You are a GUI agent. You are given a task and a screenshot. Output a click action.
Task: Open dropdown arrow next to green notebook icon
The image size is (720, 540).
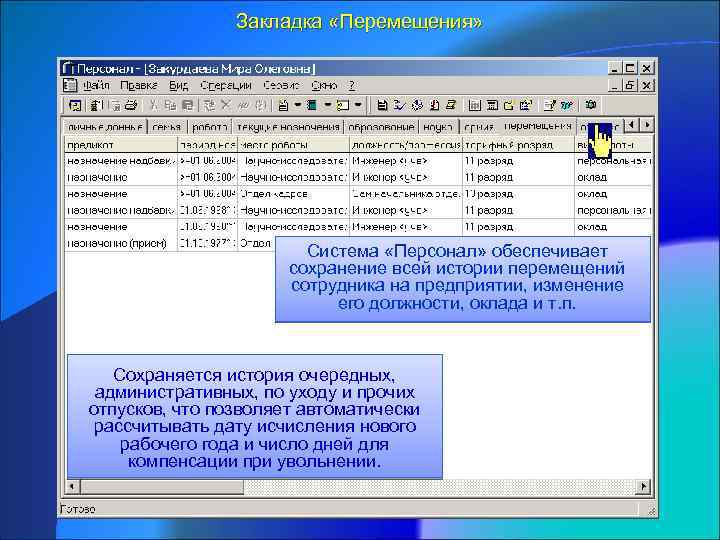pyautogui.click(x=328, y=105)
